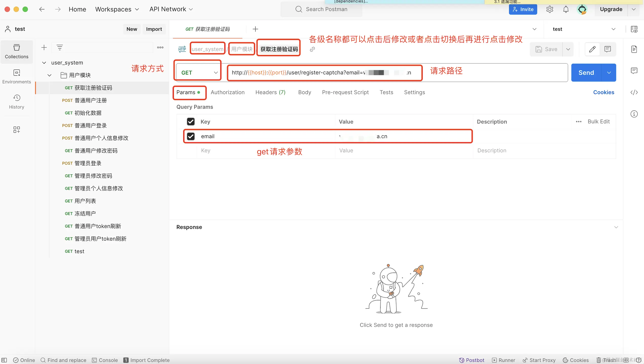Open the documentation panel on the right sidebar

coord(634,49)
